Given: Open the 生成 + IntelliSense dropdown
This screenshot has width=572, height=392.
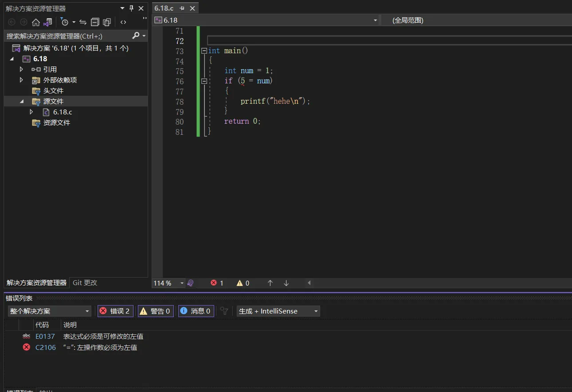Looking at the screenshot, I should [x=278, y=311].
